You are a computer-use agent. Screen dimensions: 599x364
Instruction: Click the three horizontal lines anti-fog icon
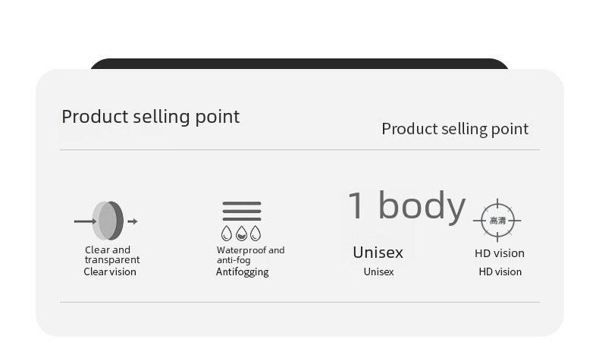(x=242, y=211)
